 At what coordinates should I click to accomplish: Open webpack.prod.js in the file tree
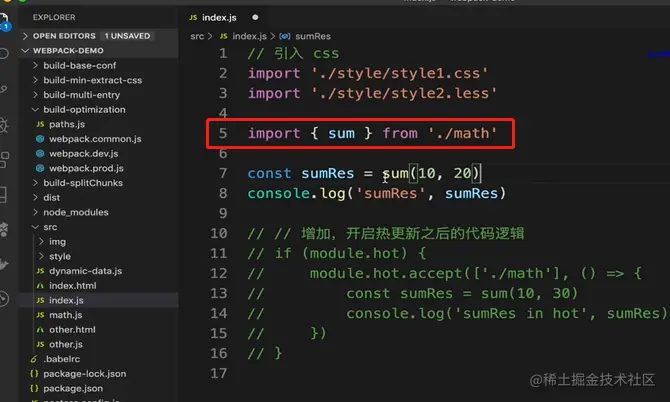(86, 168)
